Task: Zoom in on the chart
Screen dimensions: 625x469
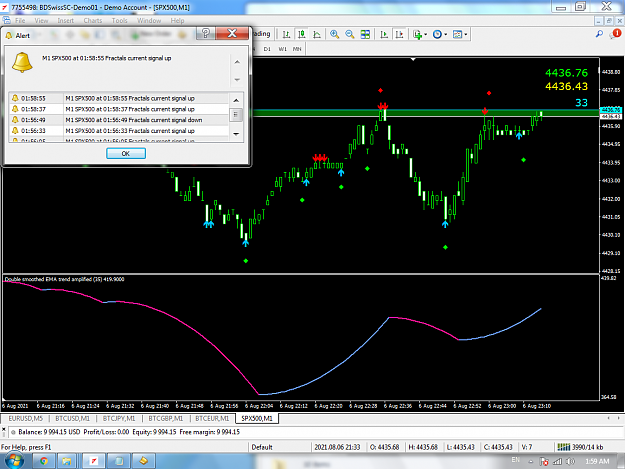Action: click(334, 35)
